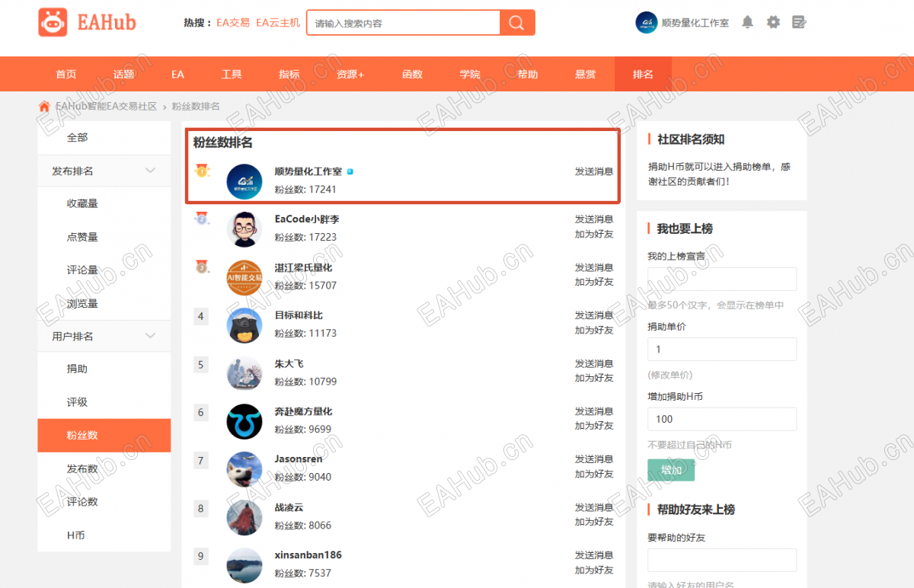Open 朱大飞 avatar
The image size is (914, 588).
click(244, 373)
